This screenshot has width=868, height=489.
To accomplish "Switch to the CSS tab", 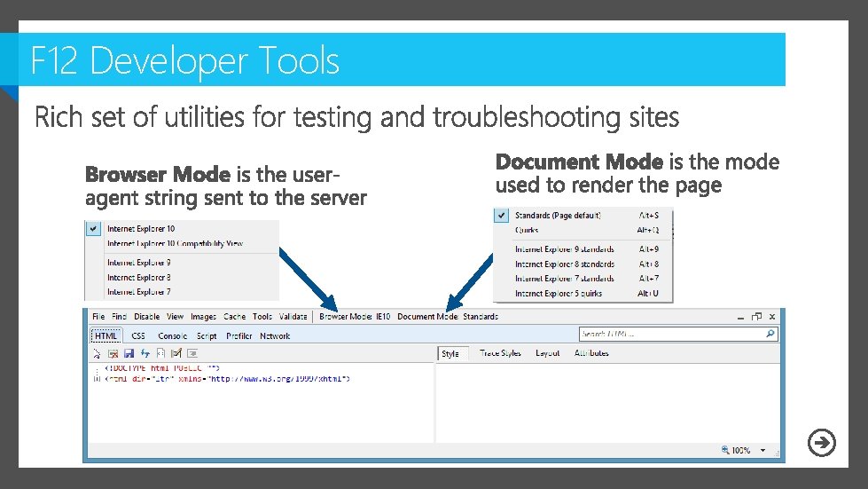I will click(x=138, y=335).
